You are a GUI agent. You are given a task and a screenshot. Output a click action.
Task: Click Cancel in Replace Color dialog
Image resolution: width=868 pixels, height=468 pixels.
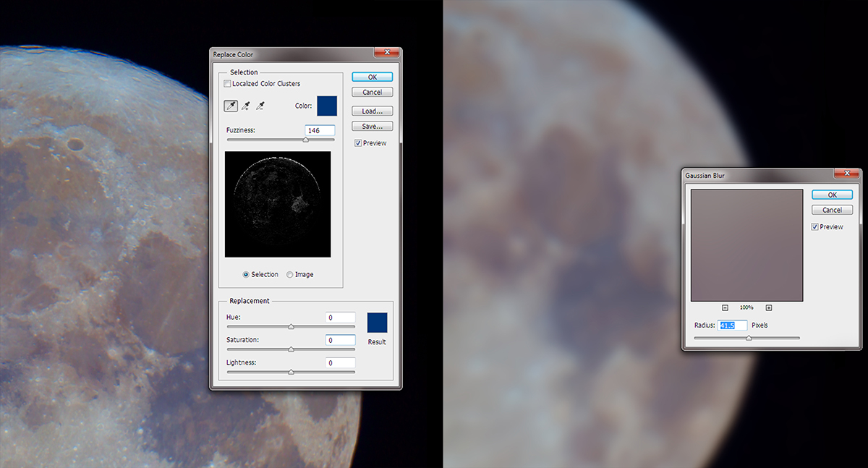(x=373, y=92)
